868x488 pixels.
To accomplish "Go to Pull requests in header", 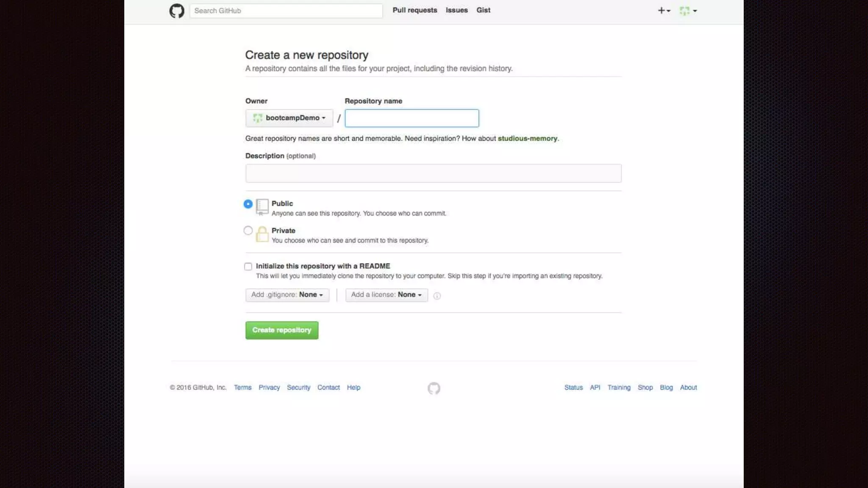I will (x=415, y=10).
